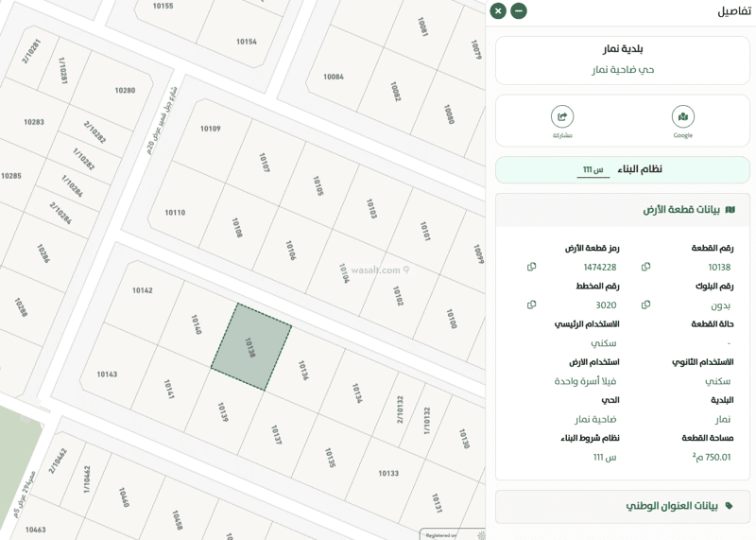Click the نظام البناء banner

pos(623,169)
